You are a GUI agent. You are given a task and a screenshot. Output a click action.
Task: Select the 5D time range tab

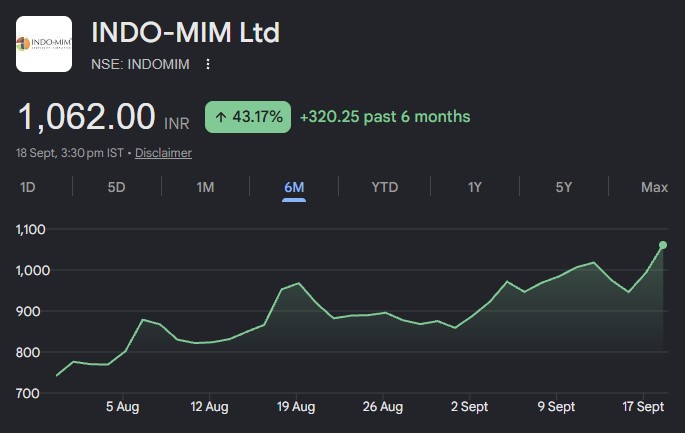click(x=117, y=187)
